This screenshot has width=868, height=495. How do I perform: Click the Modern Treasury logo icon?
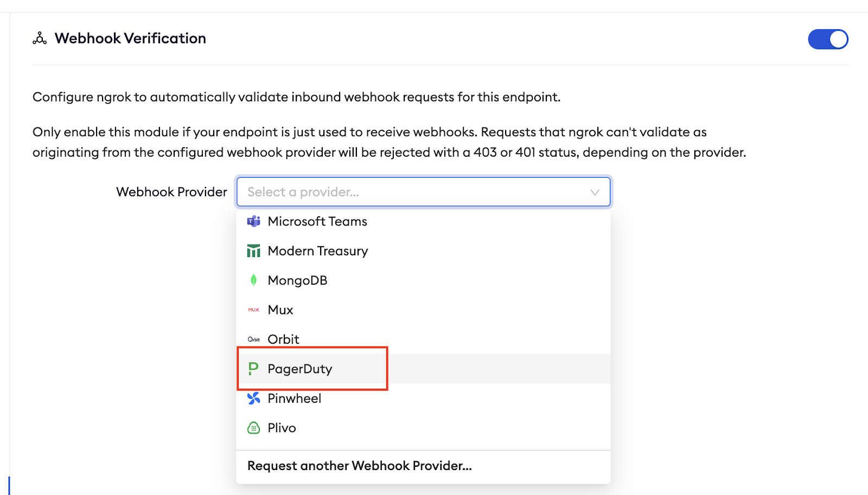[253, 251]
